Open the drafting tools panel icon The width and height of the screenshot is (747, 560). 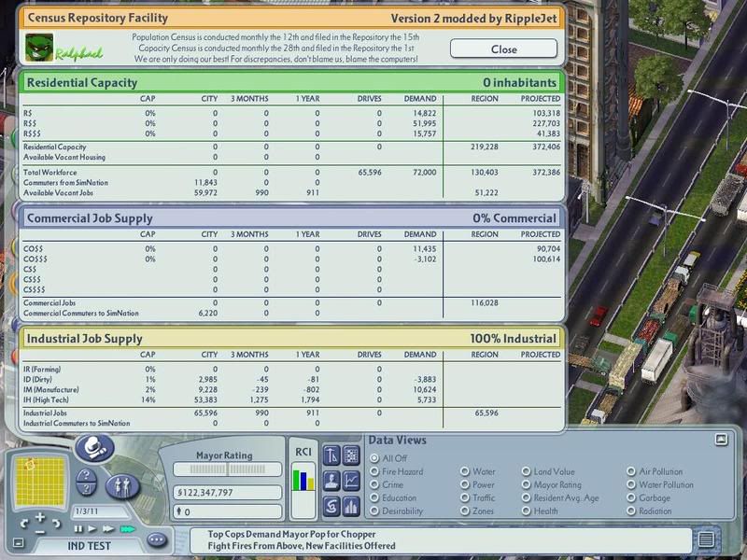point(331,455)
